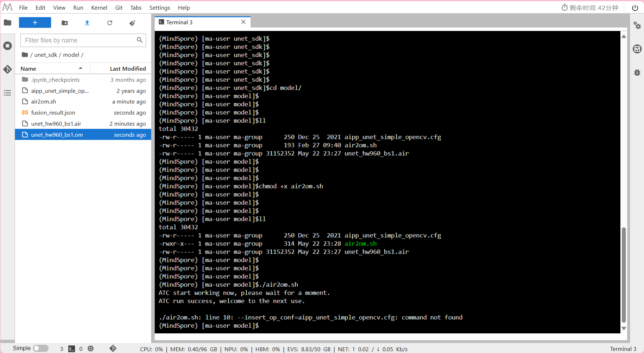Click the power shutdown icon
The width and height of the screenshot is (644, 353).
(x=635, y=8)
